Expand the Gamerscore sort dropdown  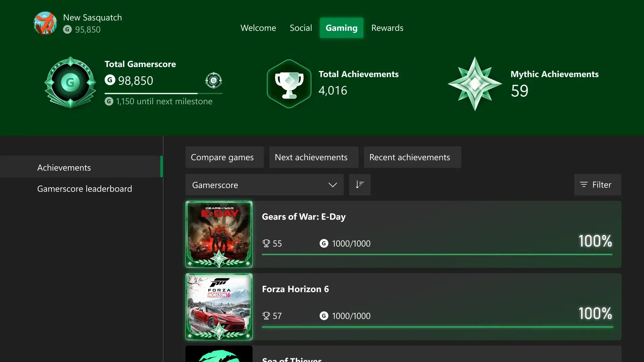(265, 185)
